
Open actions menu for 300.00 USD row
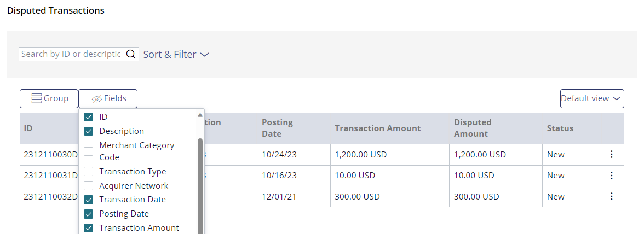pyautogui.click(x=612, y=196)
